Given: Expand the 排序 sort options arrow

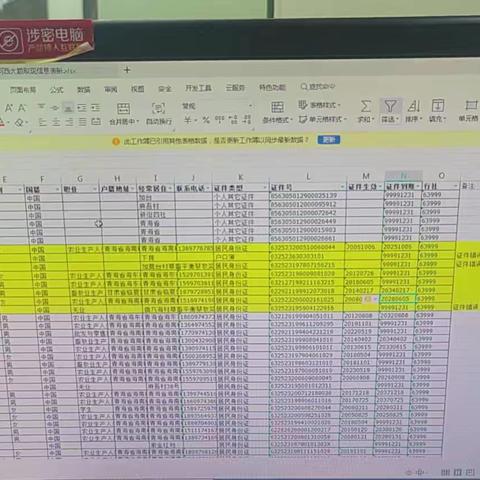Looking at the screenshot, I should click(x=421, y=119).
